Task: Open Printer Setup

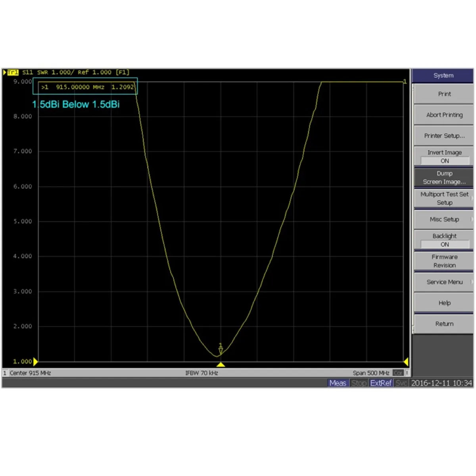Action: tap(443, 136)
